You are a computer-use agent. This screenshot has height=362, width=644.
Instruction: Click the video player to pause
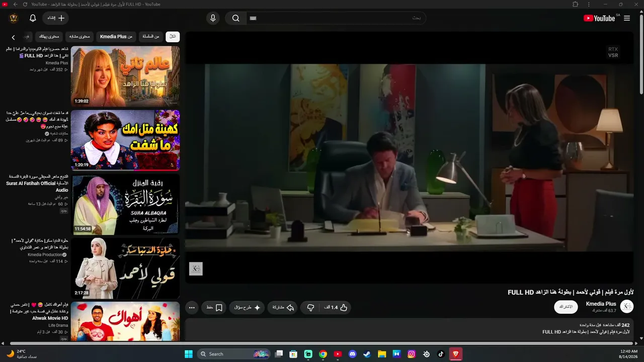pos(410,157)
